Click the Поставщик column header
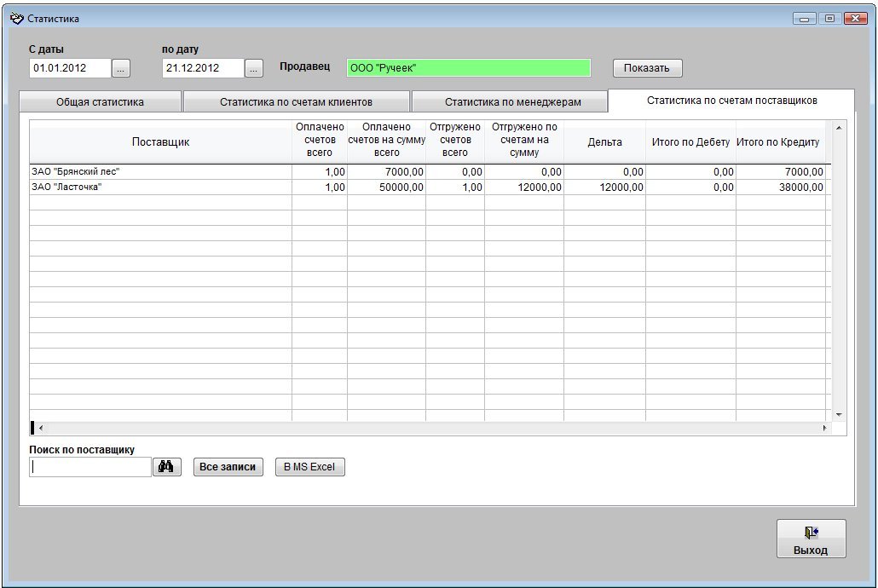The width and height of the screenshot is (878, 588). 160,142
